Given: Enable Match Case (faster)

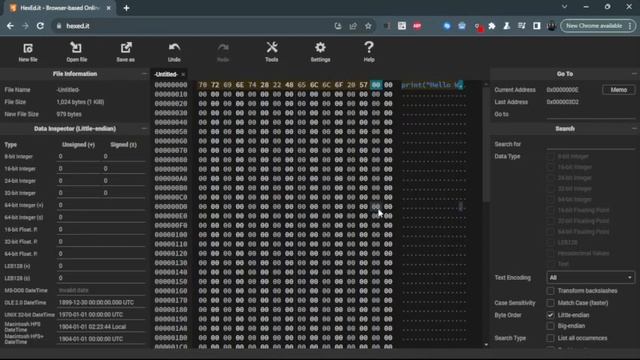Looking at the screenshot, I should (x=551, y=303).
